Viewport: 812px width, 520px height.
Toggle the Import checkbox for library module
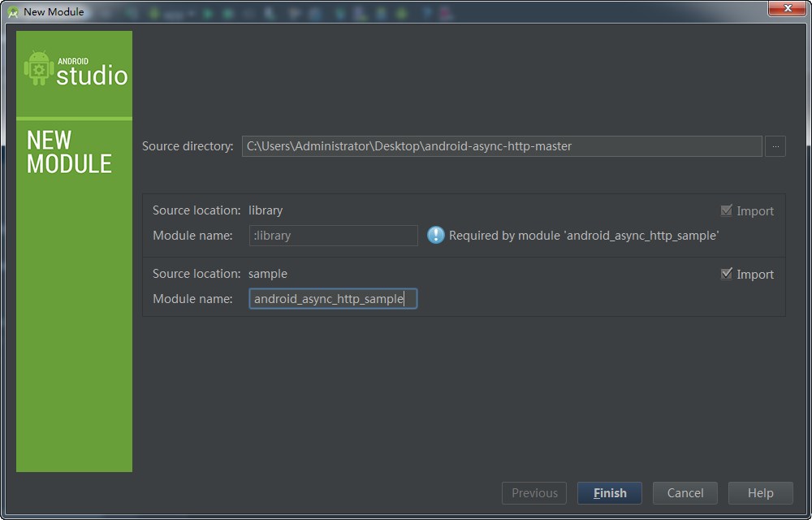pos(727,211)
